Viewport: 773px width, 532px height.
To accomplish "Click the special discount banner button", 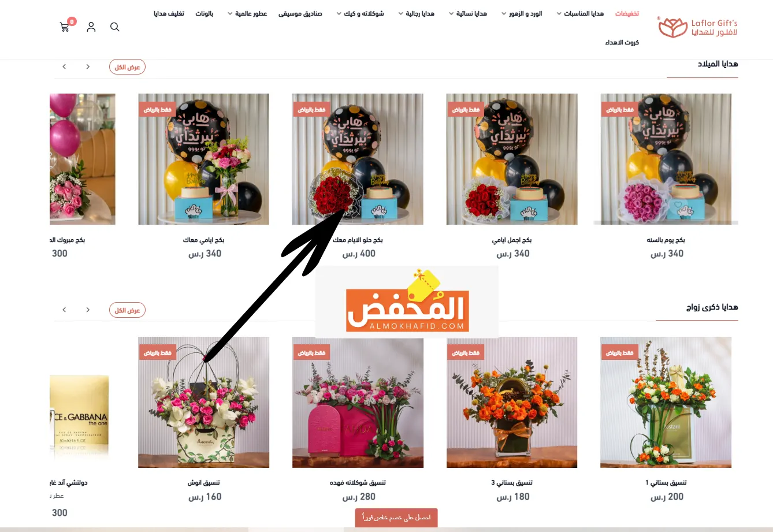I will click(x=396, y=518).
